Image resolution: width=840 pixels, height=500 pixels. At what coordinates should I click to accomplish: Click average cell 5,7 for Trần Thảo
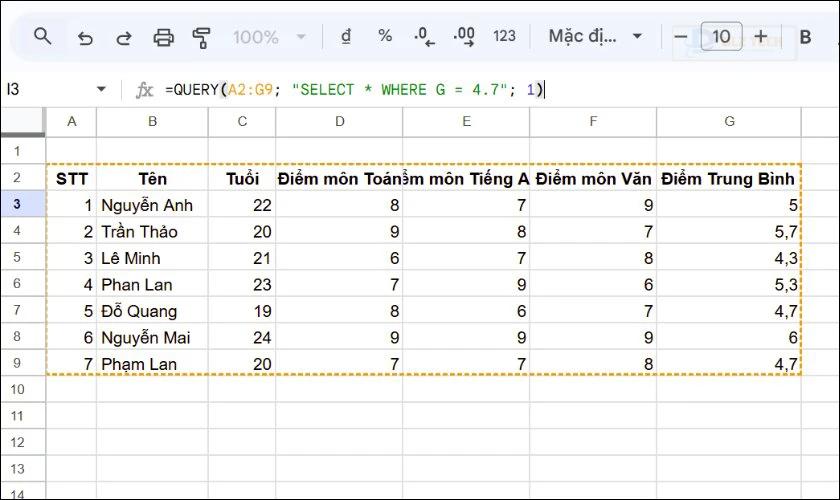[729, 231]
